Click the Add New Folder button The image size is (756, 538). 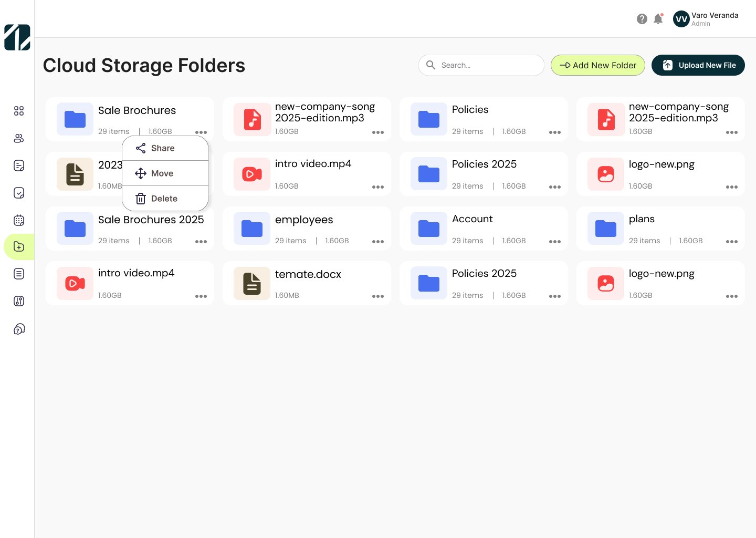click(597, 65)
